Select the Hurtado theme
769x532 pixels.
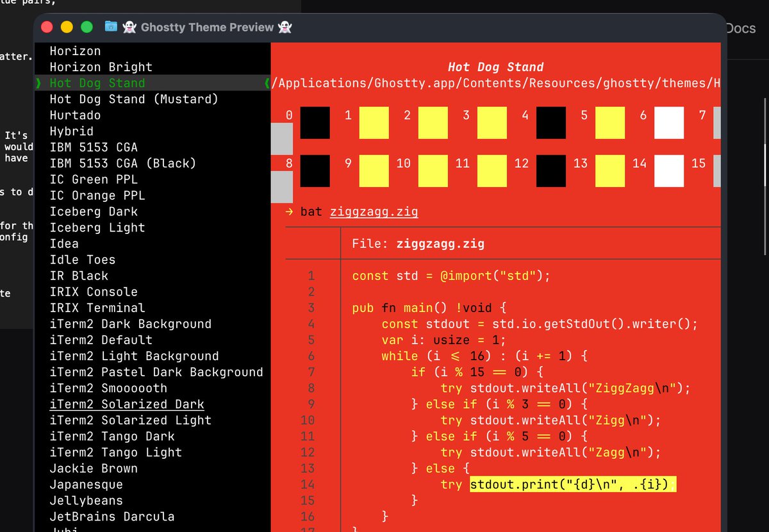click(75, 115)
